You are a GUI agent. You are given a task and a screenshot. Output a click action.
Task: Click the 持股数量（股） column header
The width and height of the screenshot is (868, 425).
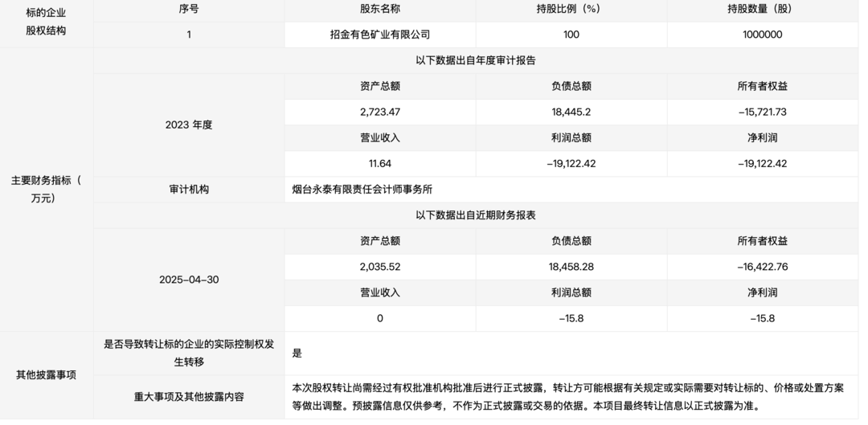762,9
